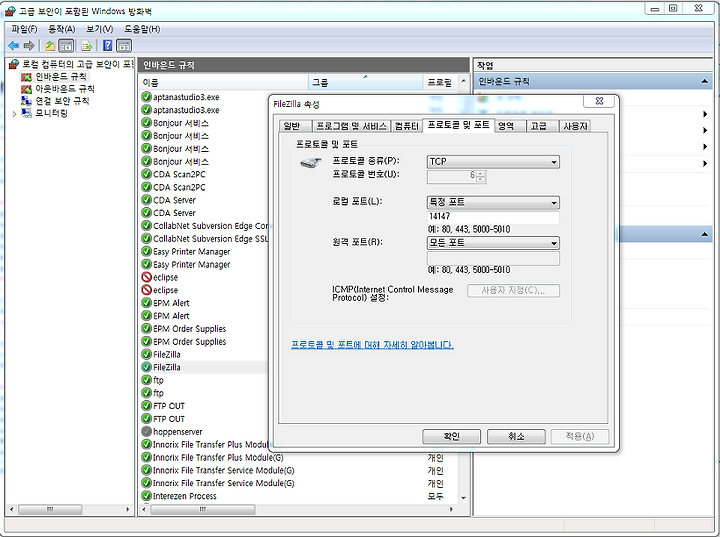Collapse 인바운드 규칙 section in 작업 pane

tap(704, 82)
